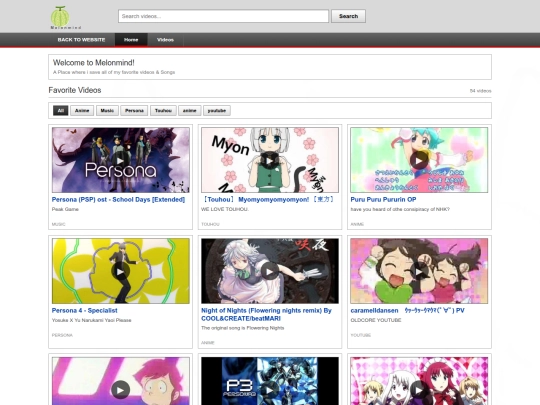The image size is (540, 405).
Task: Click YOUTUBE category under caramelldansen
Action: click(361, 335)
